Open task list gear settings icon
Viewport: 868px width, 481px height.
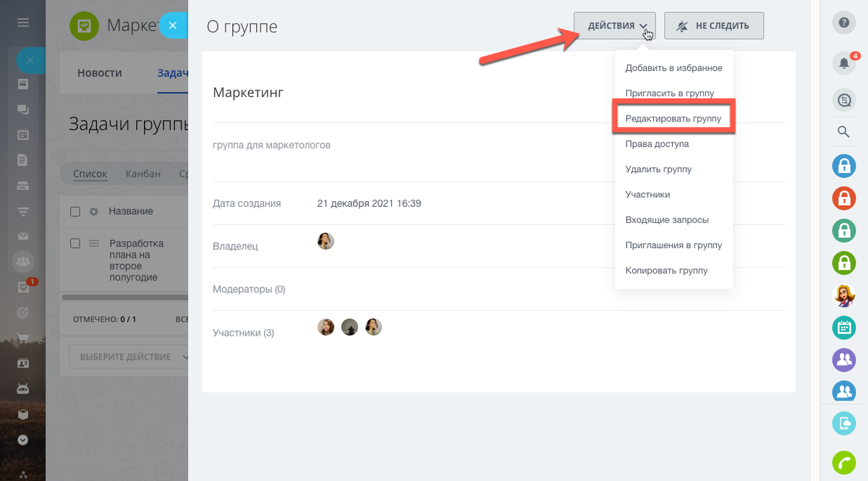pyautogui.click(x=93, y=211)
